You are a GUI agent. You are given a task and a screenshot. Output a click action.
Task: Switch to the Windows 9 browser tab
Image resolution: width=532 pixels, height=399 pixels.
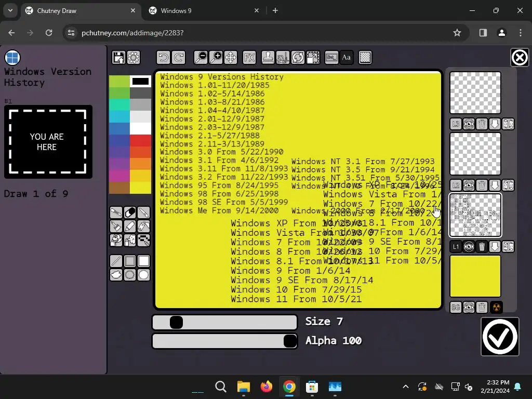pyautogui.click(x=204, y=11)
